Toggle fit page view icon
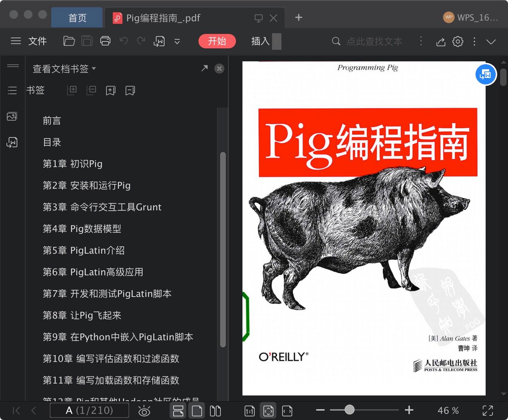Image resolution: width=508 pixels, height=420 pixels. click(268, 411)
